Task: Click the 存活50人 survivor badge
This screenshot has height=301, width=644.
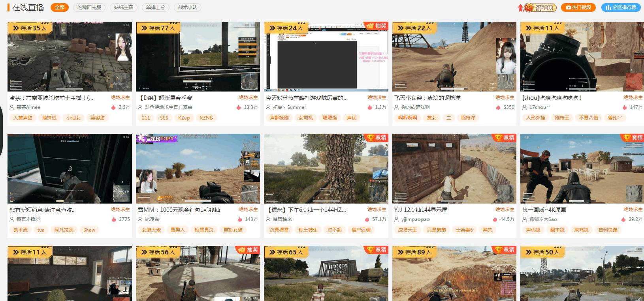Action: click(543, 252)
